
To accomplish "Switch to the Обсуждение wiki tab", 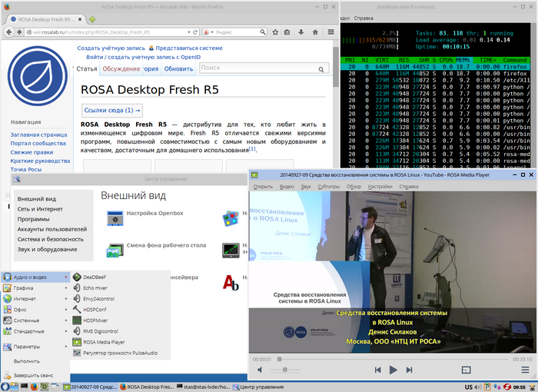I will [121, 68].
